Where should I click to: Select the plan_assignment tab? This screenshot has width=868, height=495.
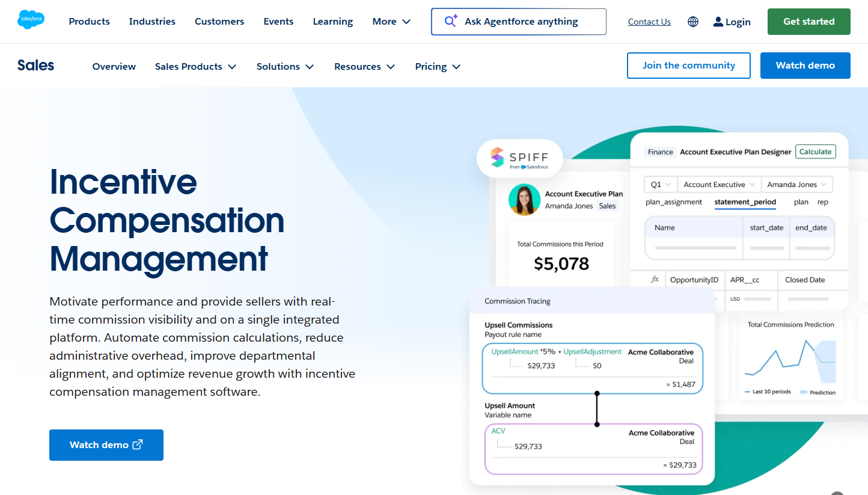(674, 202)
